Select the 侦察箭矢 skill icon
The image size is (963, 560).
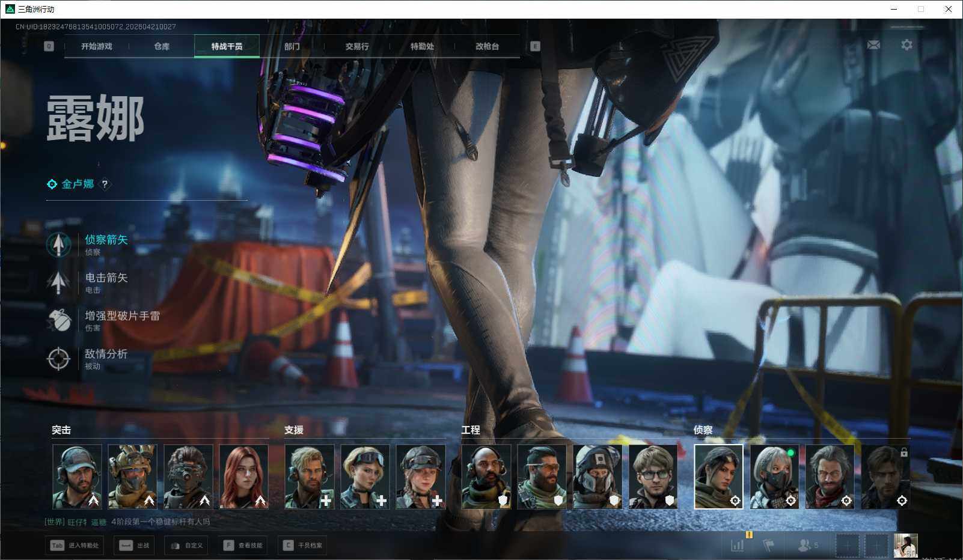[58, 245]
